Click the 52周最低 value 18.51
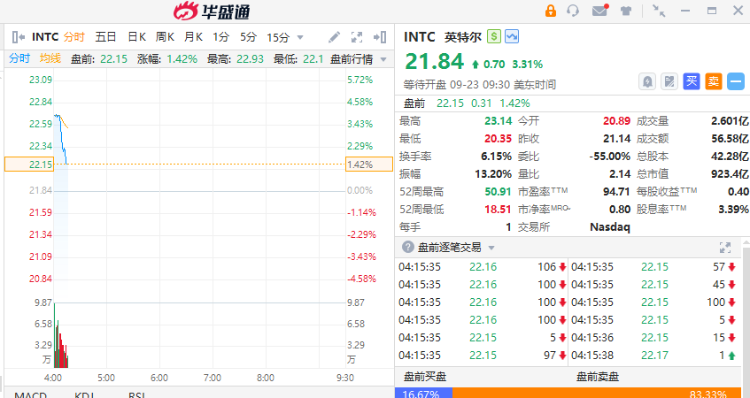The image size is (750, 398). click(498, 209)
